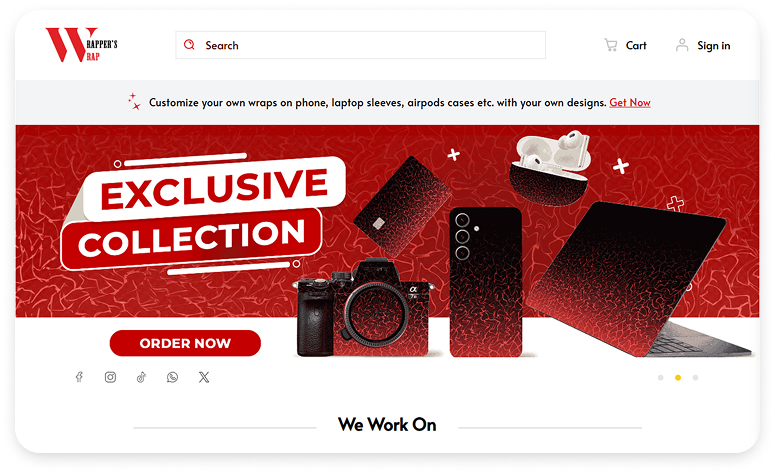Open the Facebook social icon
The image size is (775, 473).
click(x=79, y=377)
